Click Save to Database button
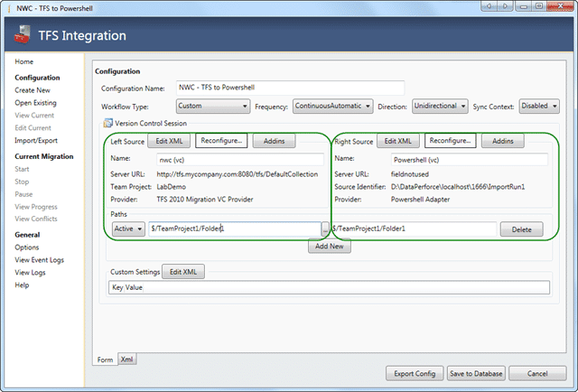The height and width of the screenshot is (392, 578). (476, 374)
